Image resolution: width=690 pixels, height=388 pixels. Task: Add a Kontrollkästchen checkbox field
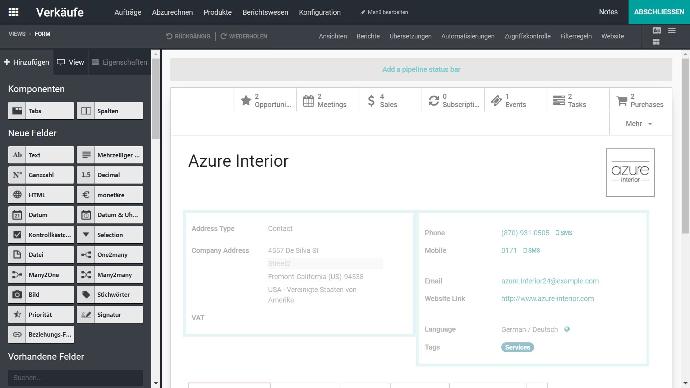(x=41, y=235)
